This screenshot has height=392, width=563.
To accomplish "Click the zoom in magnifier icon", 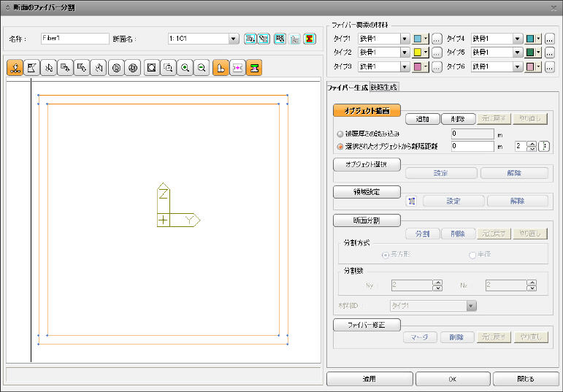I will point(185,68).
